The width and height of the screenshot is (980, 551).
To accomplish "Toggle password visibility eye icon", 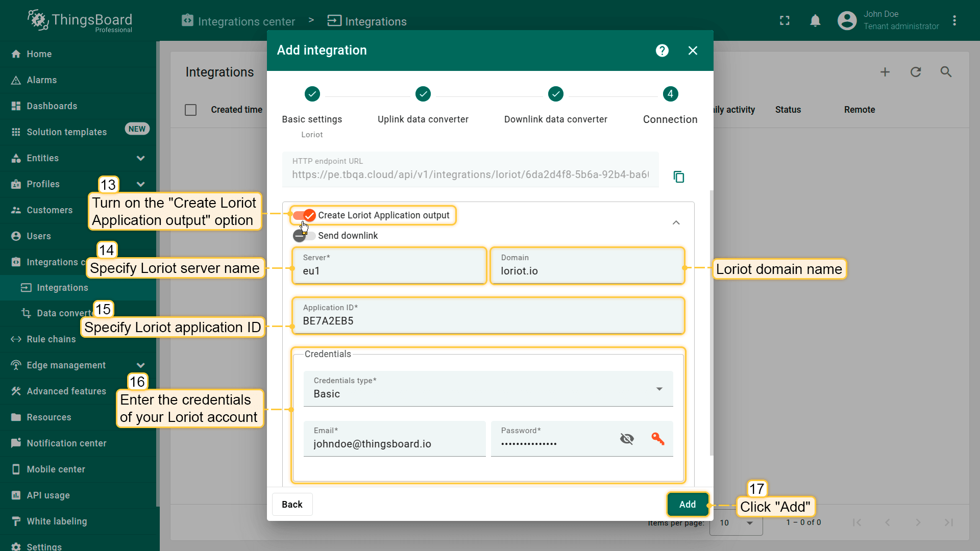I will tap(627, 438).
